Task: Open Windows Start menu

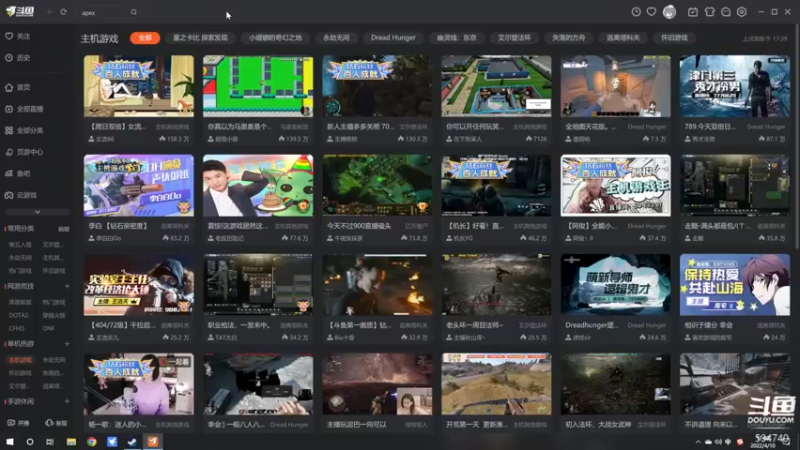Action: click(x=10, y=441)
